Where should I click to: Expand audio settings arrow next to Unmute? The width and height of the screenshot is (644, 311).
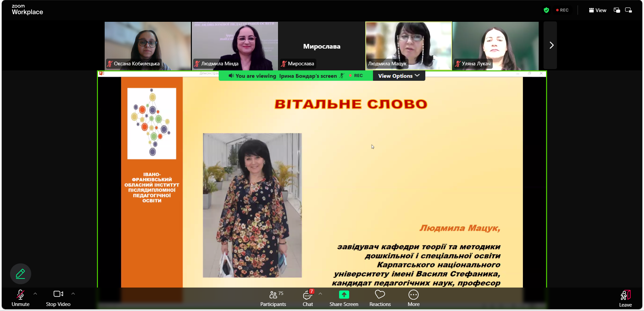[x=35, y=294]
